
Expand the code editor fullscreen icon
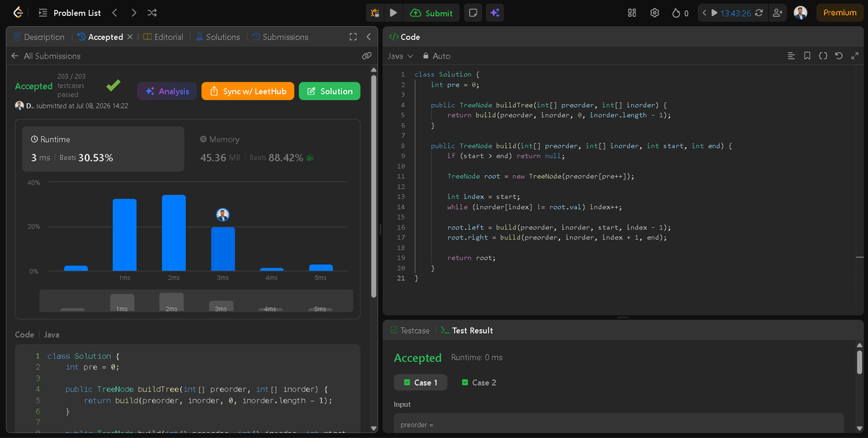tap(855, 56)
